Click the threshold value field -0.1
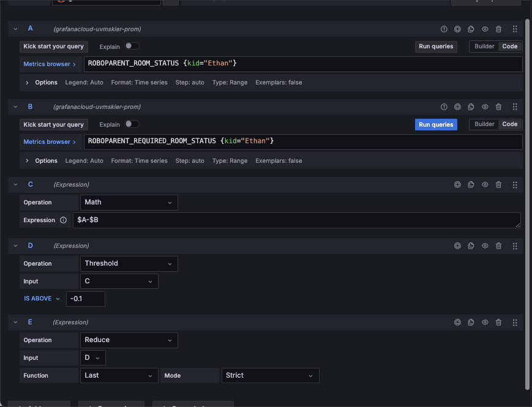Screen dimensions: 532x407 click(85, 299)
